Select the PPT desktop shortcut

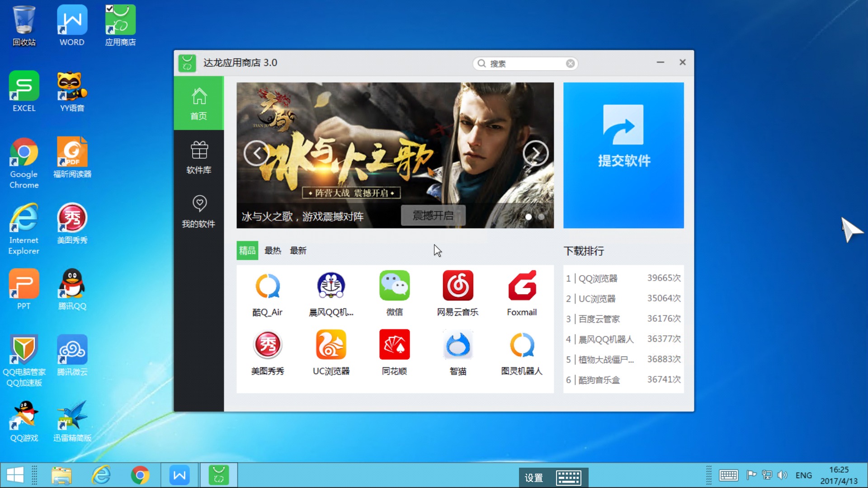point(24,290)
